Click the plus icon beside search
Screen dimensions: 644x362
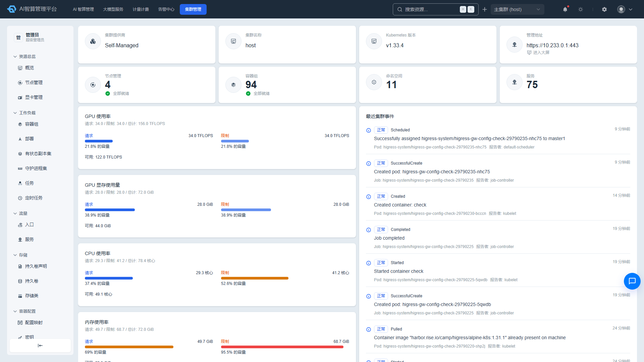tap(485, 9)
